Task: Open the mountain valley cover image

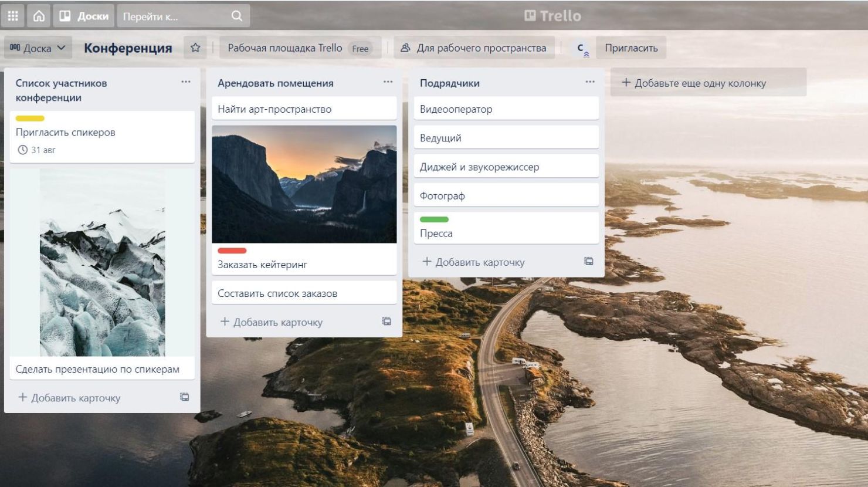Action: (304, 184)
